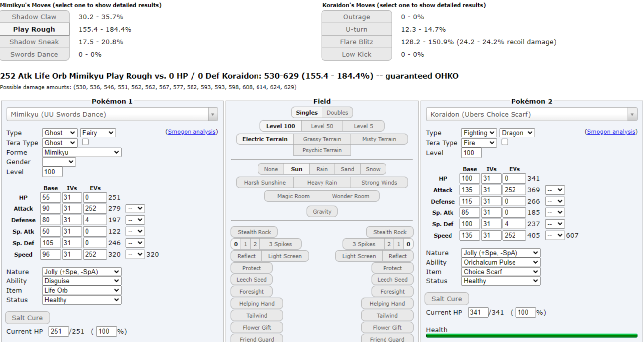Screen dimensions: 644x342
Task: Set weather to Harsh Sunshine
Action: coord(265,182)
